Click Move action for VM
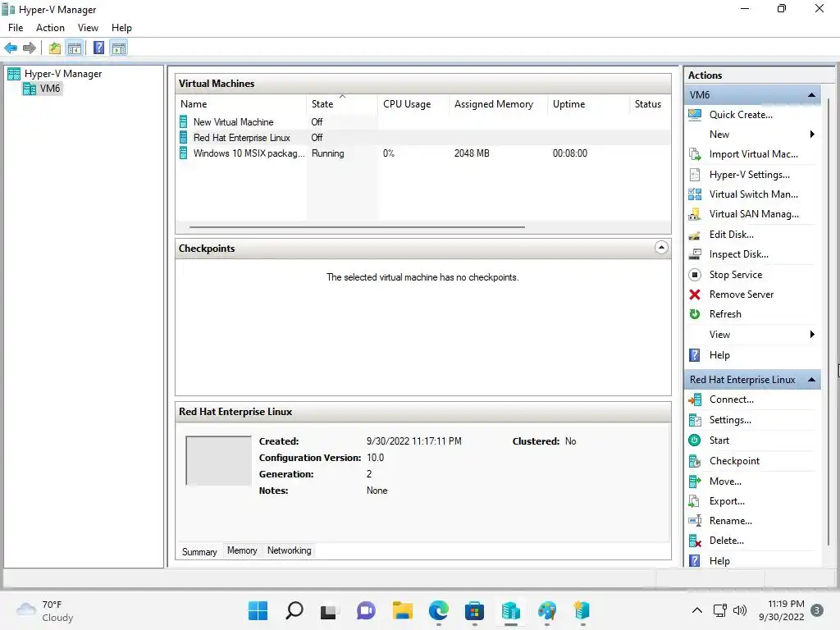The height and width of the screenshot is (630, 840). (x=725, y=482)
